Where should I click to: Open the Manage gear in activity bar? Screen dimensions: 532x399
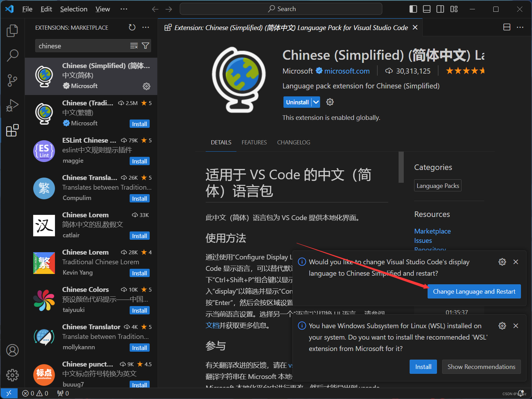tap(12, 375)
